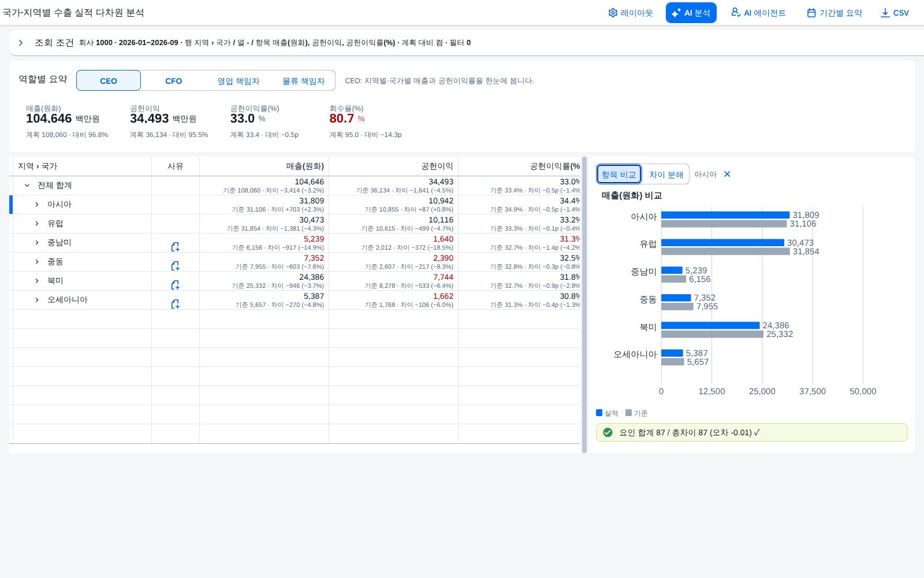Click the 북미 actual bar 24,386
This screenshot has height=578, width=924.
pyautogui.click(x=710, y=325)
